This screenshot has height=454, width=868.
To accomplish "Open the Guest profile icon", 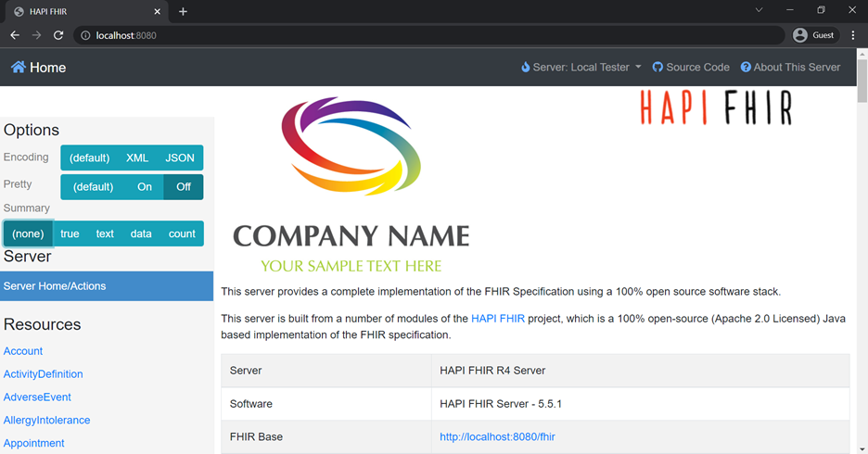I will (800, 35).
